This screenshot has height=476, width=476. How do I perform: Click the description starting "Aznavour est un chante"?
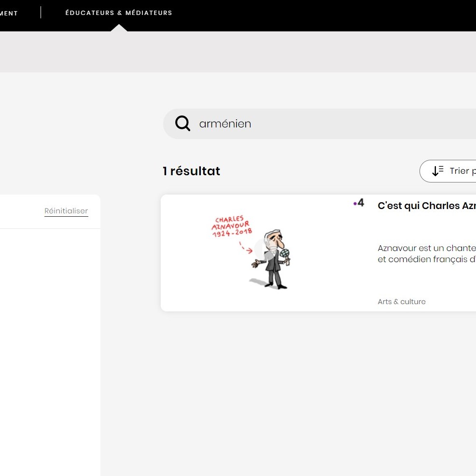(427, 253)
